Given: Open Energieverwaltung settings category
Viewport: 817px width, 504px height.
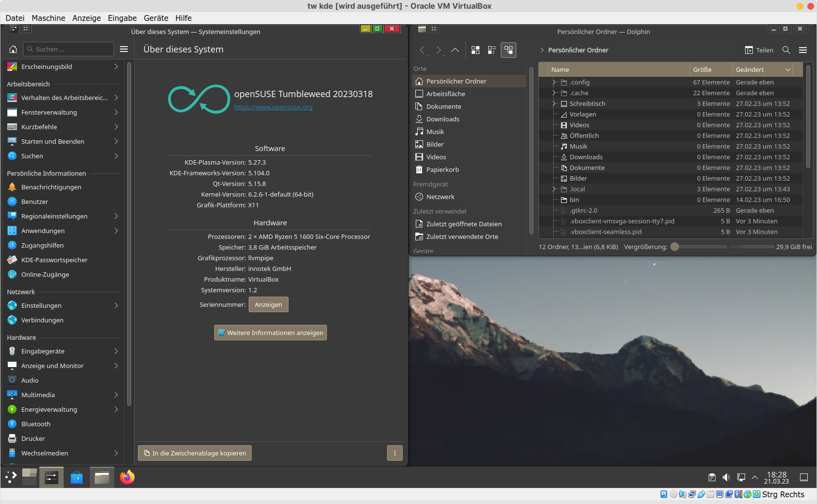Looking at the screenshot, I should coord(63,409).
